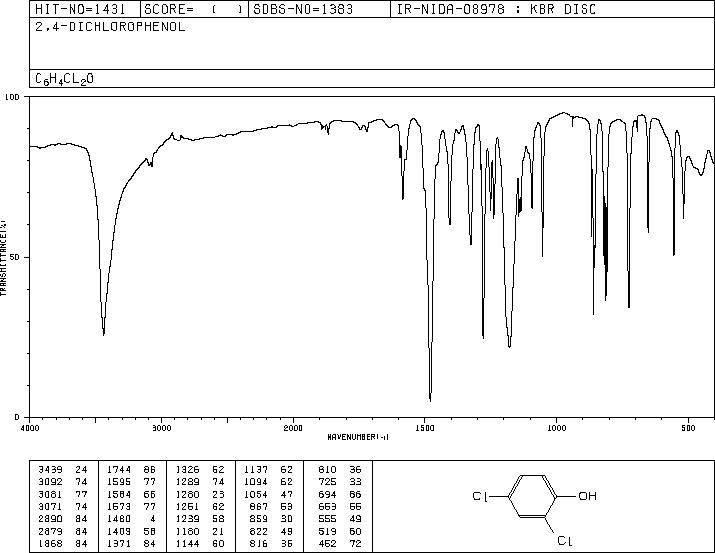Select the 1584 wavenumber in the table

click(x=119, y=494)
